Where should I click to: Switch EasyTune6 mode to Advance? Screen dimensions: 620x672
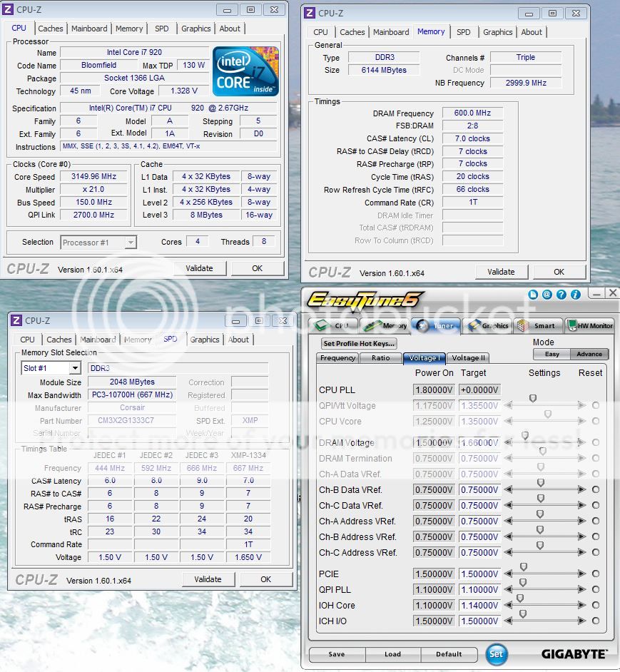(589, 354)
